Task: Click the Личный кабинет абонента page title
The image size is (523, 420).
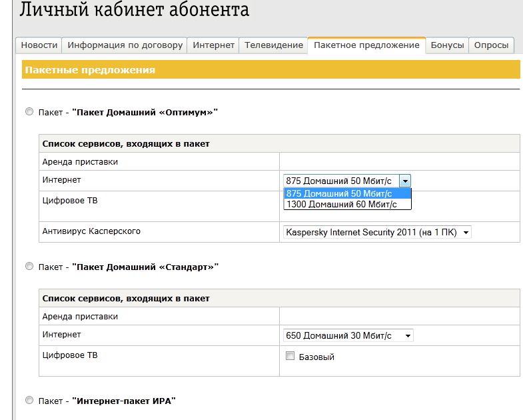Action: click(x=135, y=11)
